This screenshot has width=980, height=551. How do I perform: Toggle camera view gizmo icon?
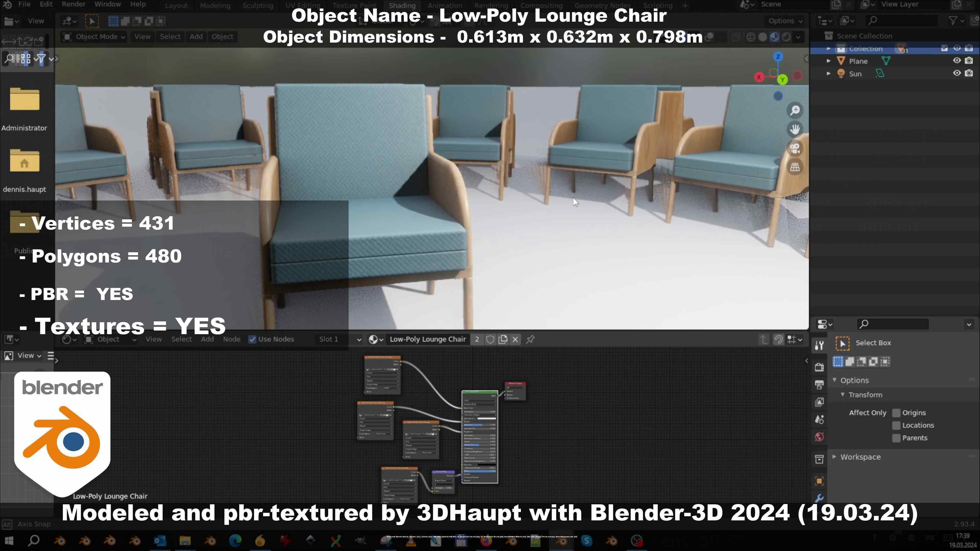(x=795, y=148)
